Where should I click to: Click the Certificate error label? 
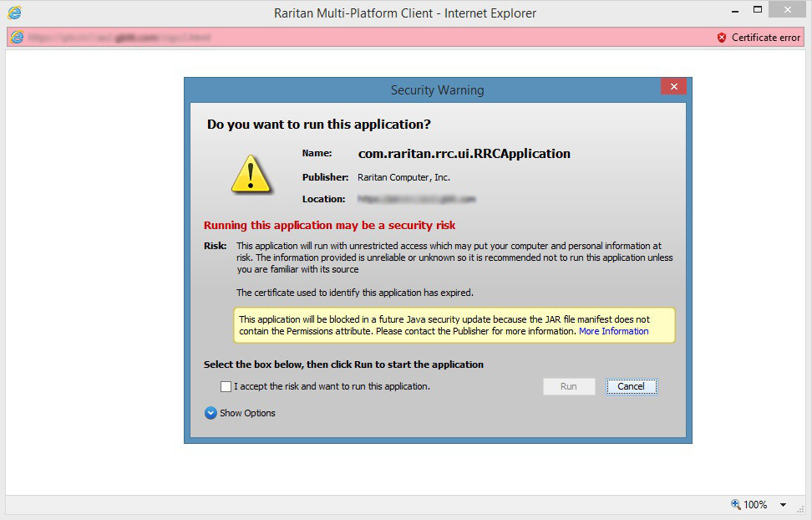[766, 38]
